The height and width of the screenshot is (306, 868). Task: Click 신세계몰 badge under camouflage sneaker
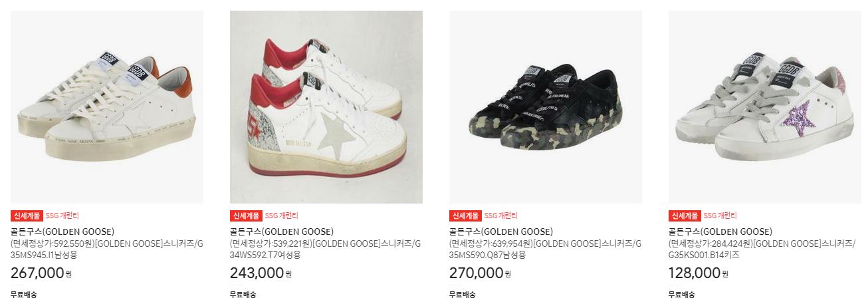point(465,216)
